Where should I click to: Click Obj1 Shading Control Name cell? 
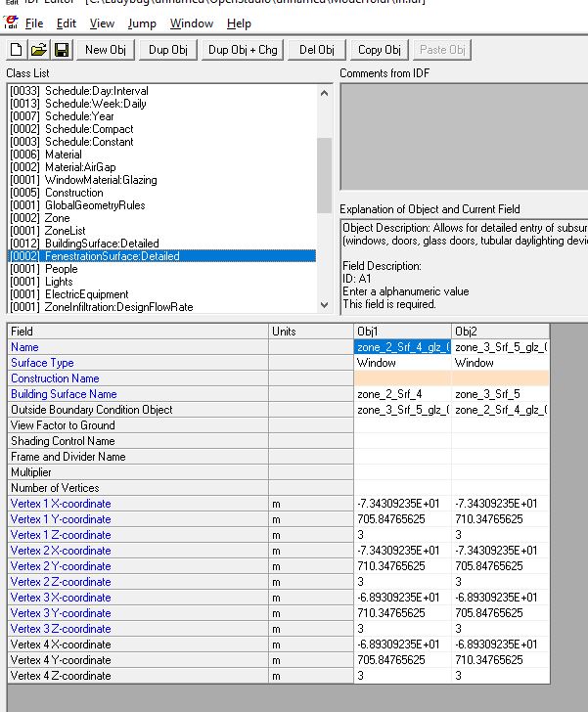click(x=402, y=441)
